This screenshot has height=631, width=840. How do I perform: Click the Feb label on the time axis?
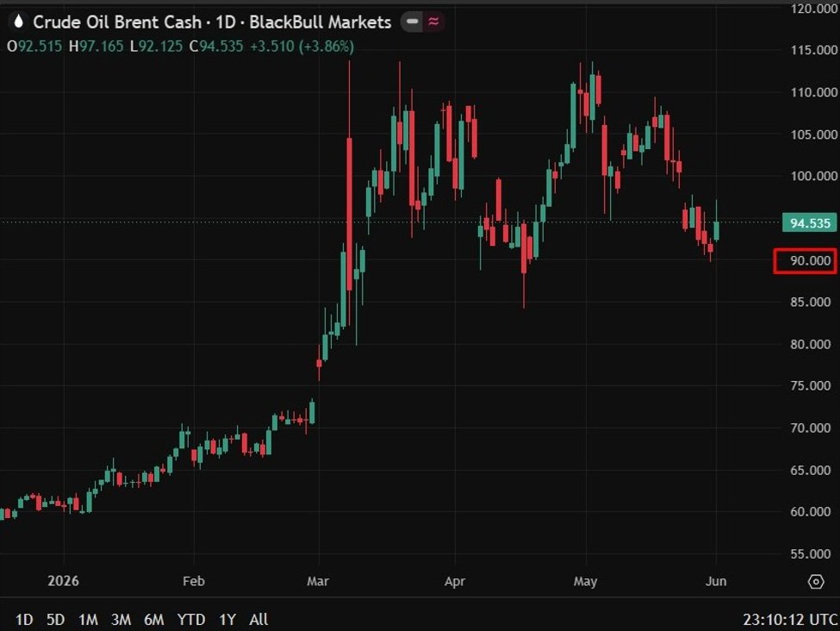(193, 581)
